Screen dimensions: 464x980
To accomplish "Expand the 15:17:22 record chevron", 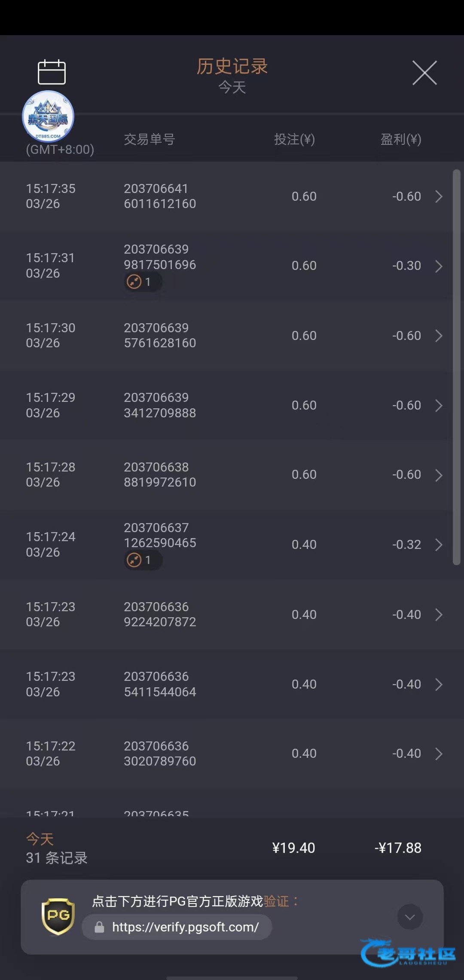I will [x=439, y=753].
